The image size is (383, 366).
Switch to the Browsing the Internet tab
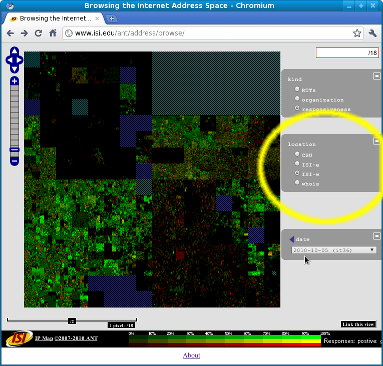click(53, 19)
